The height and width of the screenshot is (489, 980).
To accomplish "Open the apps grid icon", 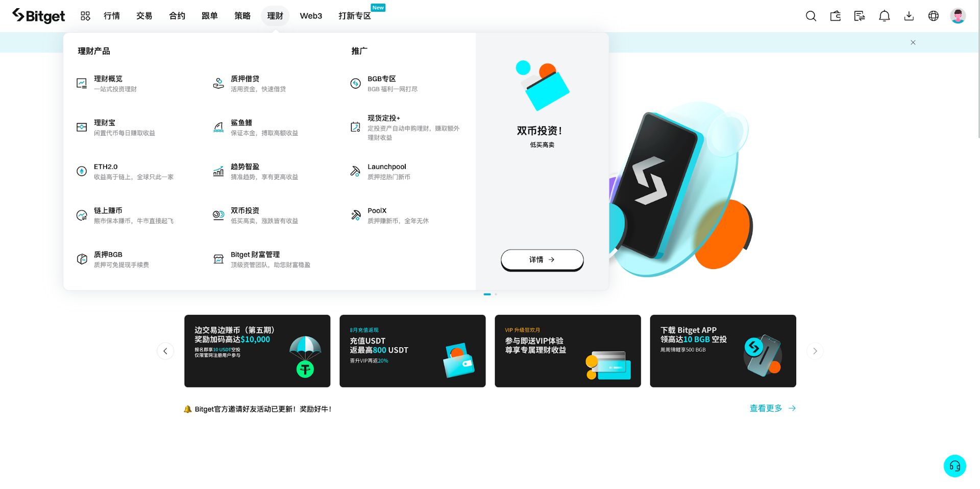I will coord(85,16).
